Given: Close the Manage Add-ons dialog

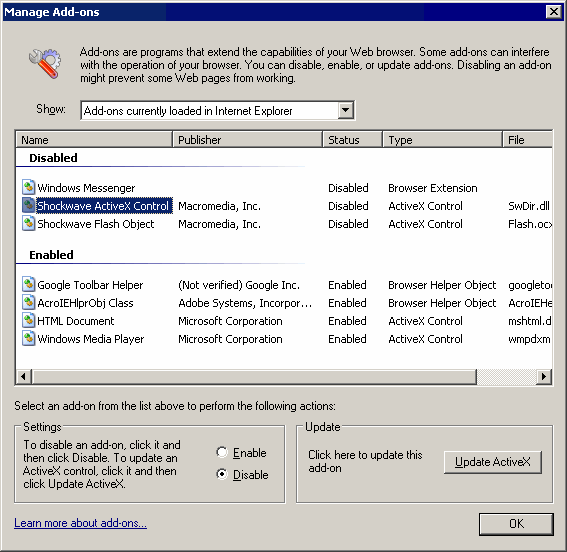Looking at the screenshot, I should (x=554, y=12).
